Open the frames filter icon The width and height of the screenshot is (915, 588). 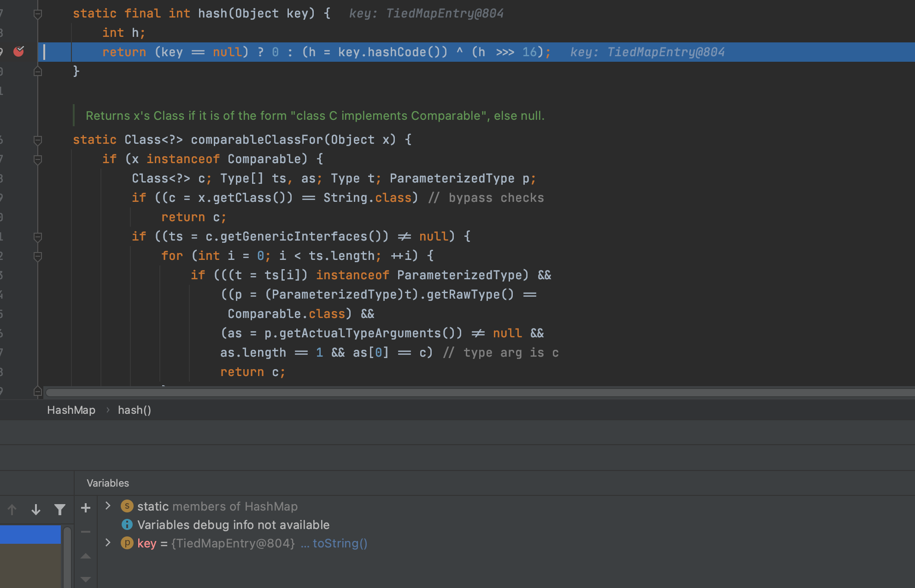pyautogui.click(x=59, y=509)
